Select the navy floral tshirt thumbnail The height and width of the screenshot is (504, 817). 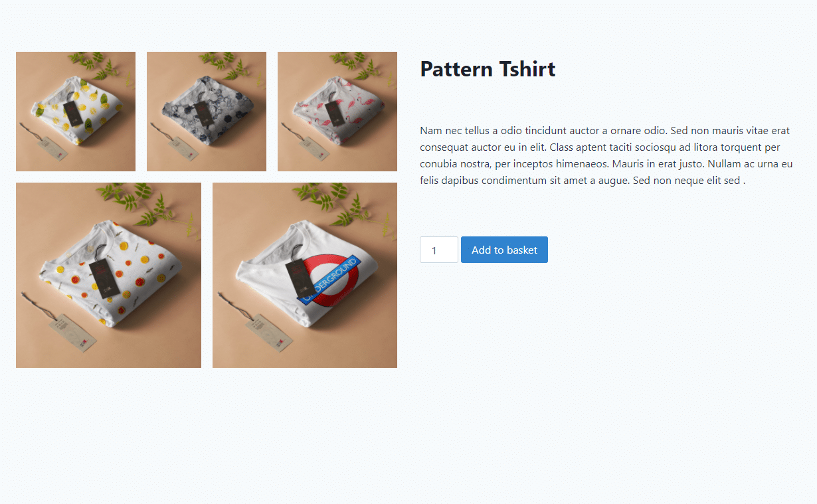[x=207, y=112]
